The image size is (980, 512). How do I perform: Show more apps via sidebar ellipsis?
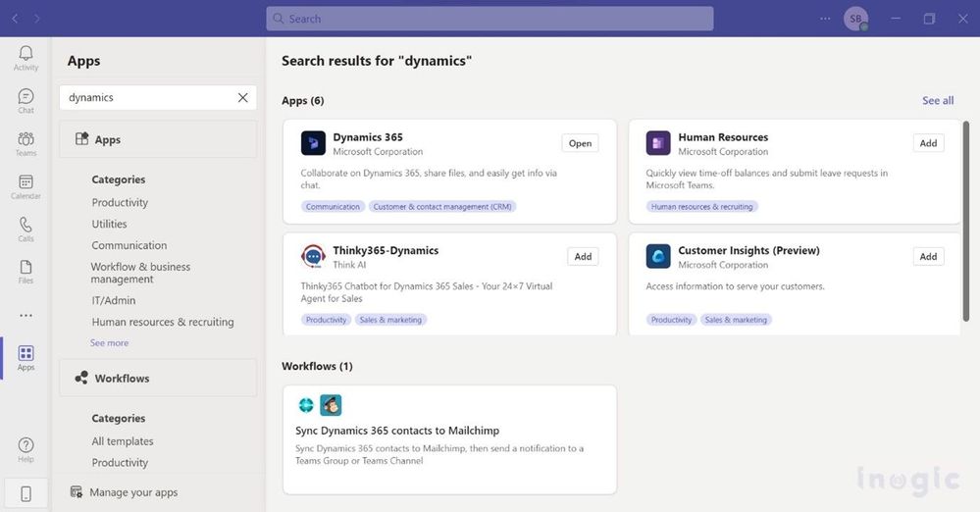26,316
